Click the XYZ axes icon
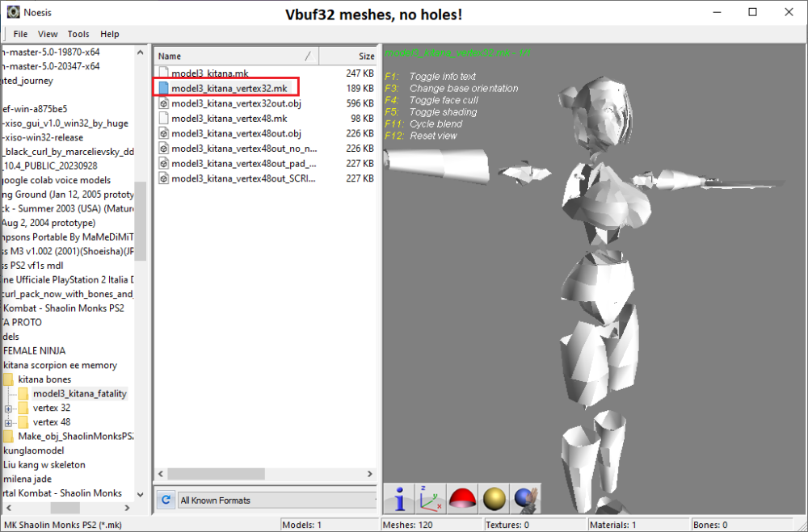This screenshot has width=808, height=532. tap(430, 498)
